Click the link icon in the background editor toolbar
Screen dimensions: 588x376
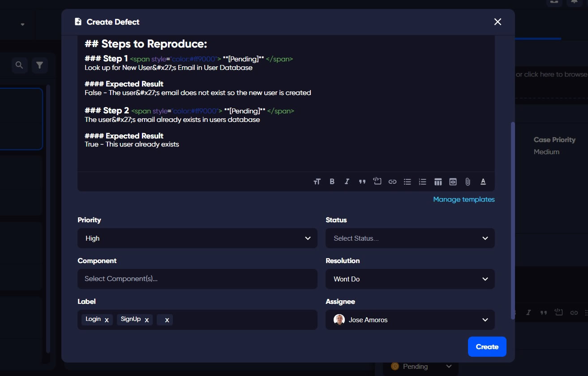click(x=574, y=313)
